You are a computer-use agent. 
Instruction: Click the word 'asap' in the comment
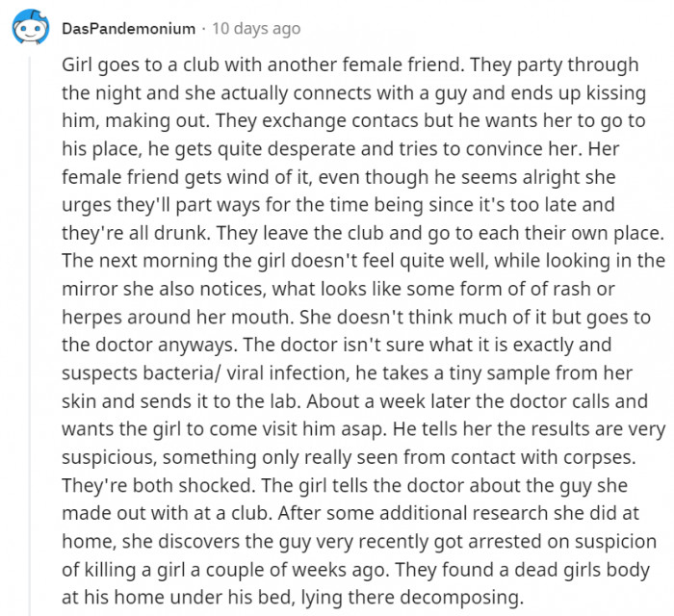[364, 429]
